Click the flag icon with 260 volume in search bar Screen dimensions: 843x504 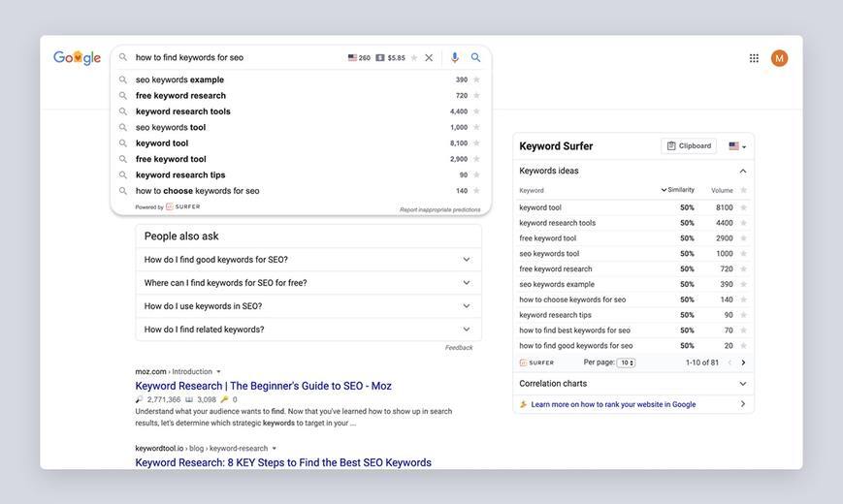359,58
